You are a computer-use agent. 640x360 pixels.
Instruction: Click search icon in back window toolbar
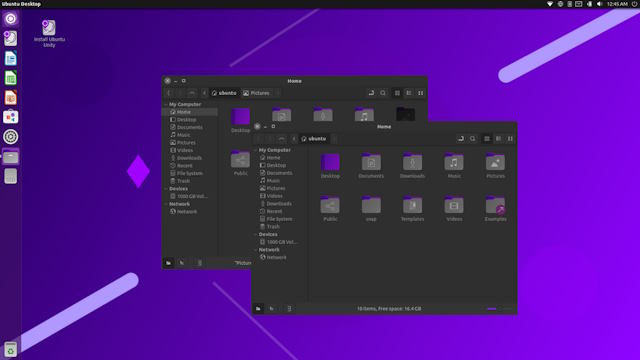[383, 93]
